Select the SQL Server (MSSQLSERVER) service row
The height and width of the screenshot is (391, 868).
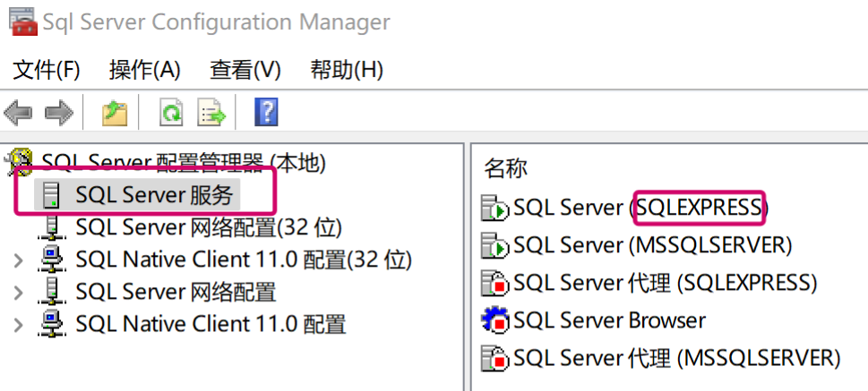tap(637, 245)
